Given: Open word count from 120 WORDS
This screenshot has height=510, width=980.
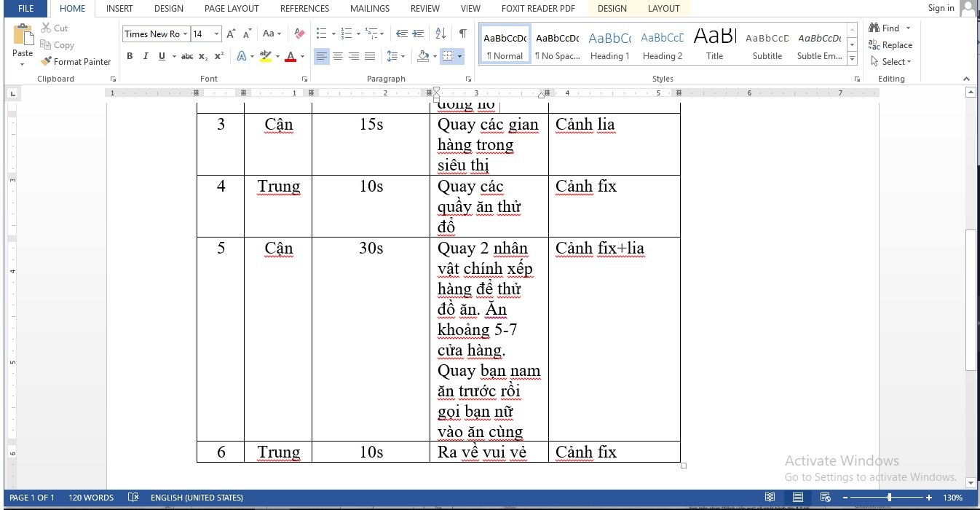Looking at the screenshot, I should 91,498.
